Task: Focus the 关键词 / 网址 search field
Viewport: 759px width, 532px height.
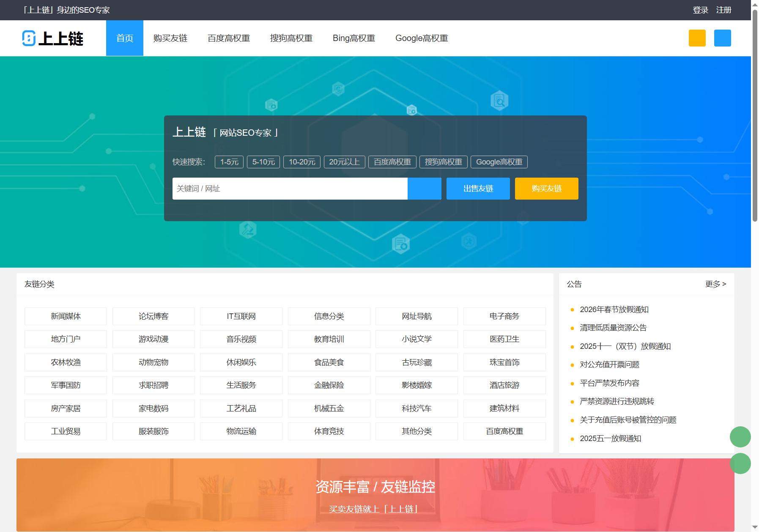Action: tap(290, 189)
